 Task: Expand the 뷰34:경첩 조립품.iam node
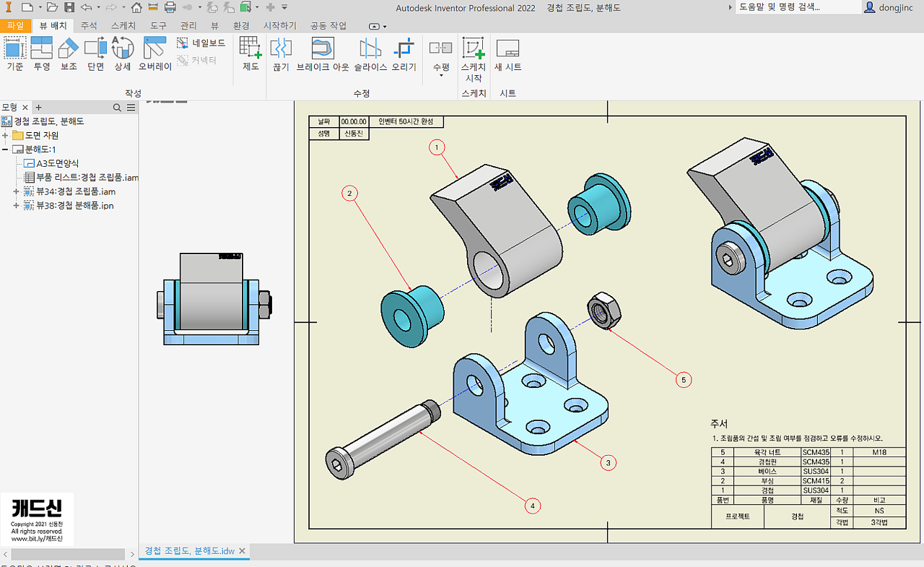tap(16, 191)
